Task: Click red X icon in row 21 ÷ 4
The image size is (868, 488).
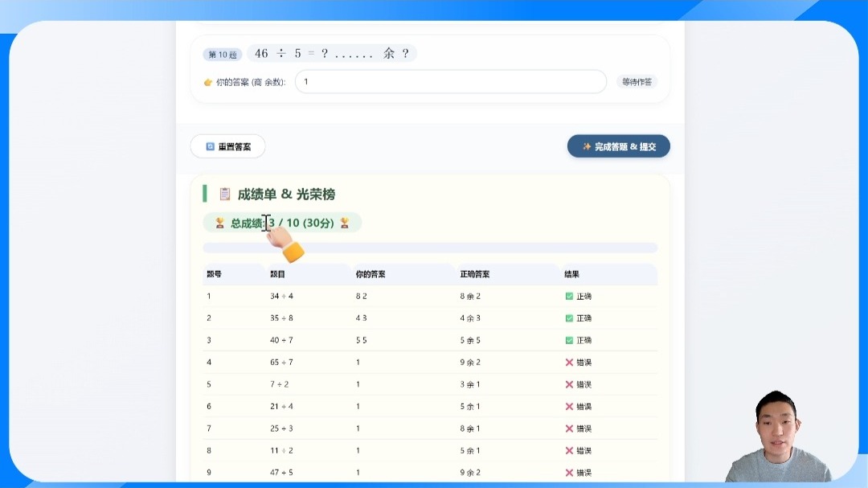Action: tap(569, 407)
